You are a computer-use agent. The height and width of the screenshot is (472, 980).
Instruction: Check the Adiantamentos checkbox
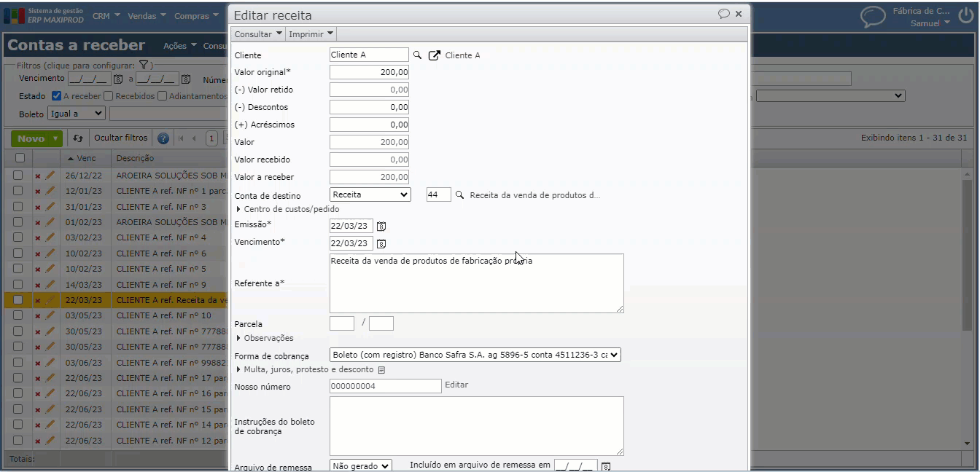point(162,95)
